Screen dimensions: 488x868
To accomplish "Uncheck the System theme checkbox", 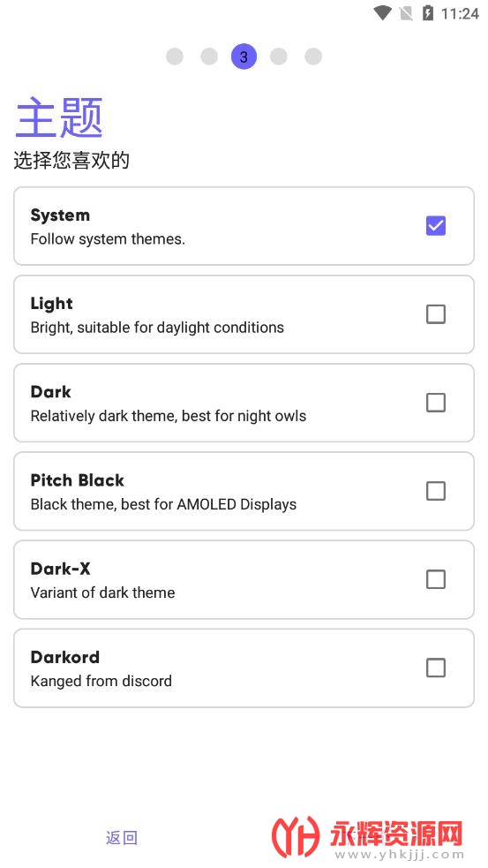I will [435, 226].
